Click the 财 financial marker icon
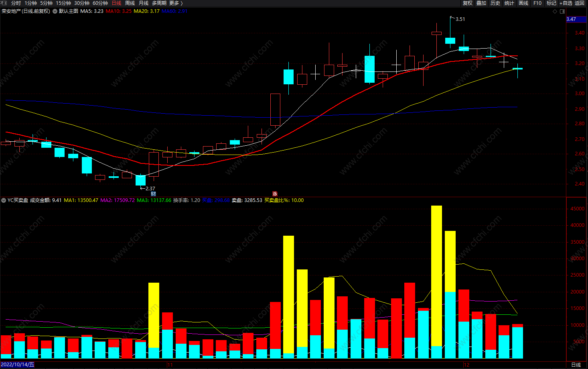Screen dimensions: 588x369 (x=153, y=194)
